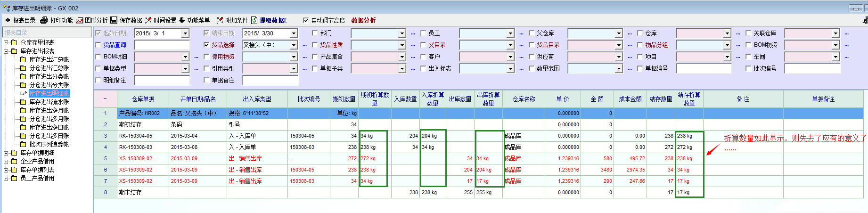Click the 功能菜单 down-arrow icon
Viewport: 868px width, 213px height.
click(x=182, y=20)
